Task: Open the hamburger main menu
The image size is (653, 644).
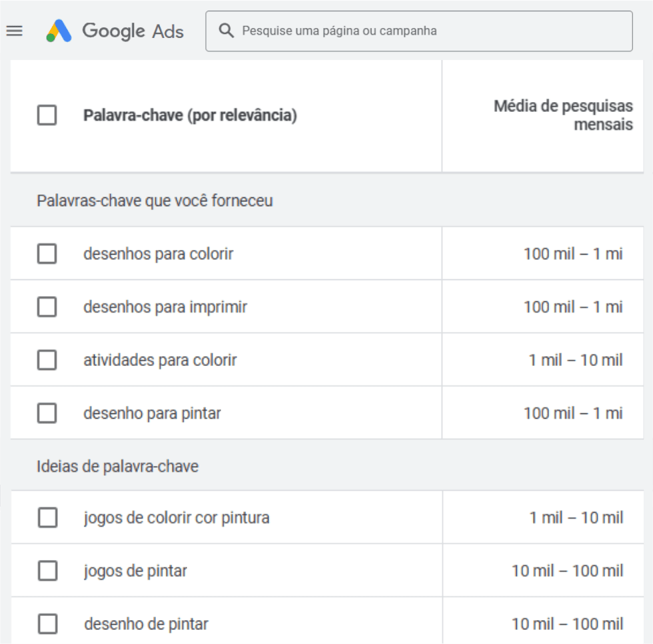Action: pos(14,31)
